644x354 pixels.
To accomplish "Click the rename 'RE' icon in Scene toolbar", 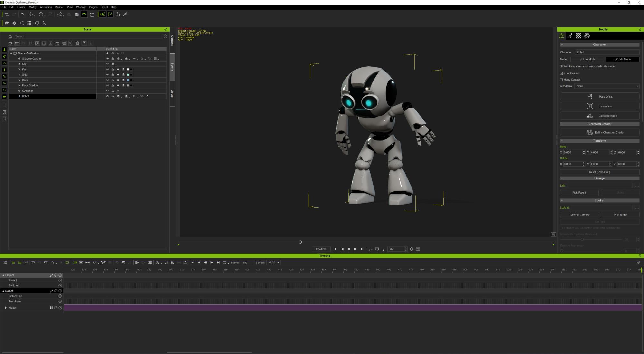I will tap(71, 43).
